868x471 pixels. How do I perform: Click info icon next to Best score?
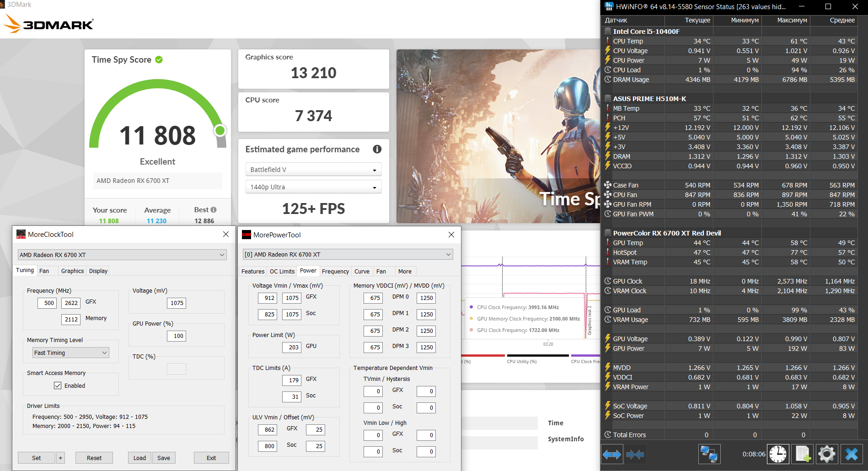point(214,209)
